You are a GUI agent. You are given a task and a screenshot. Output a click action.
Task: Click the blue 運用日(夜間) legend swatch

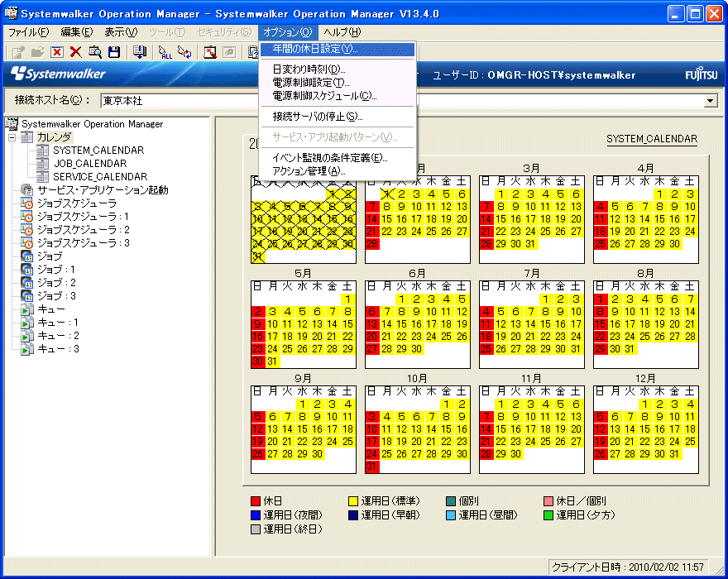pyautogui.click(x=256, y=515)
